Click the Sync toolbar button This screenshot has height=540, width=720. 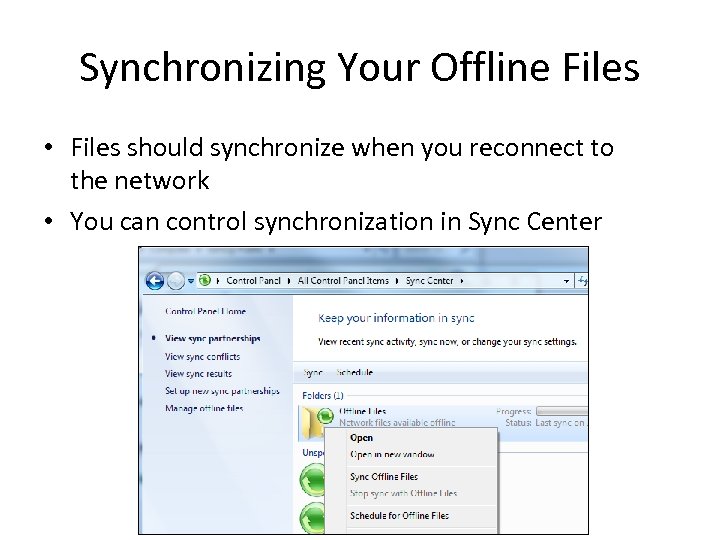(313, 372)
